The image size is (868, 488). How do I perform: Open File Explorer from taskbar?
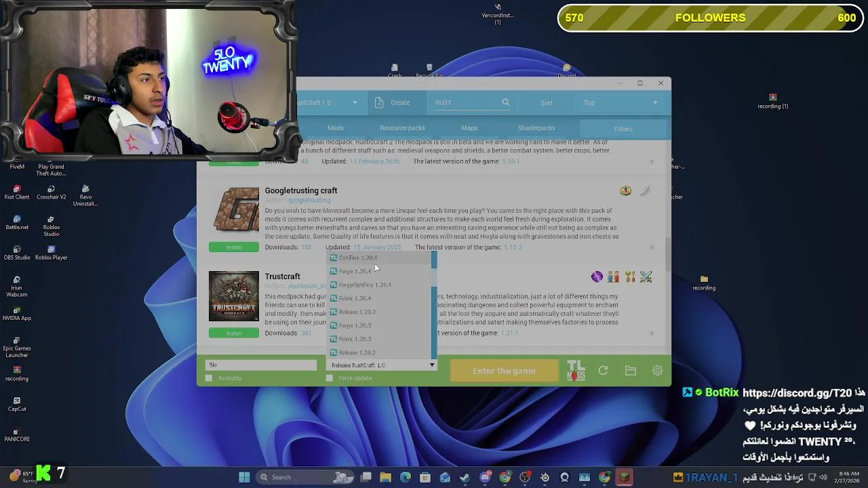(385, 477)
